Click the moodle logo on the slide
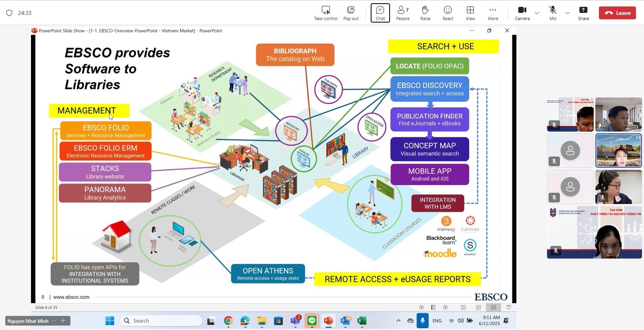This screenshot has width=644, height=330. [440, 253]
